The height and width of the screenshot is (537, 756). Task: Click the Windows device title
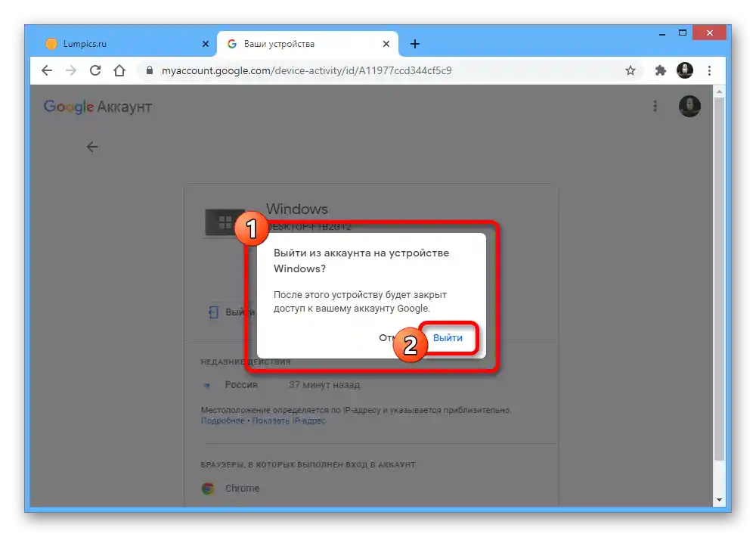(297, 209)
